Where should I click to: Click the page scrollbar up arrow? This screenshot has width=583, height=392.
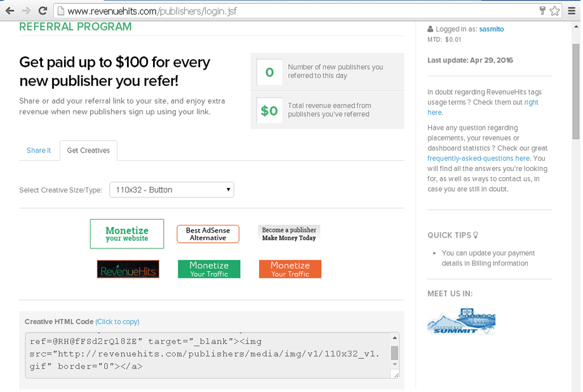click(x=576, y=27)
